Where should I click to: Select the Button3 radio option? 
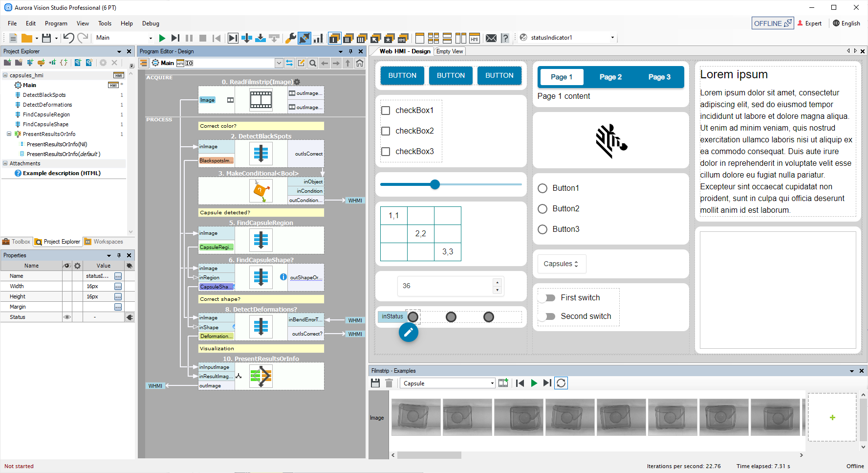[x=542, y=229]
